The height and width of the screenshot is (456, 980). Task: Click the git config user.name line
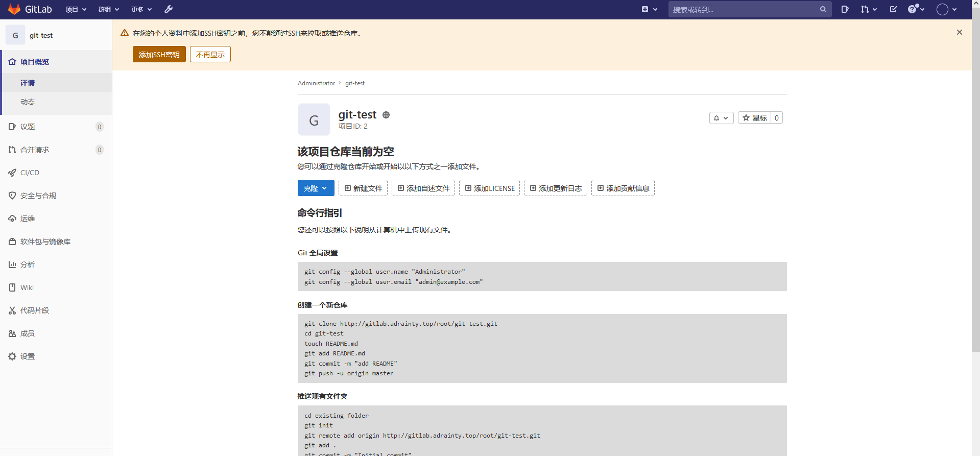point(385,272)
